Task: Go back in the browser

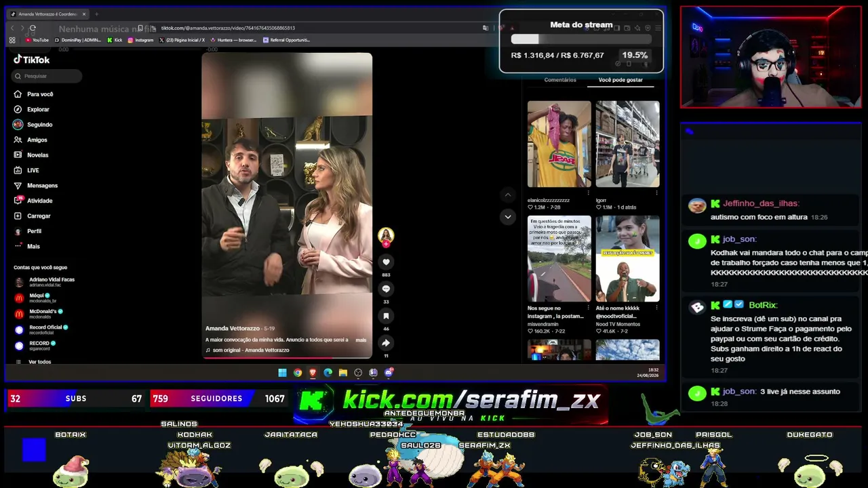Action: pyautogui.click(x=12, y=28)
